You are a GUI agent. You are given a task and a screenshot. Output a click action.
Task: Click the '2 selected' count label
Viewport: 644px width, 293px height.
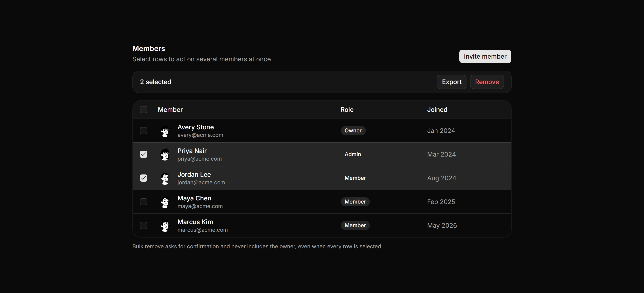[155, 82]
